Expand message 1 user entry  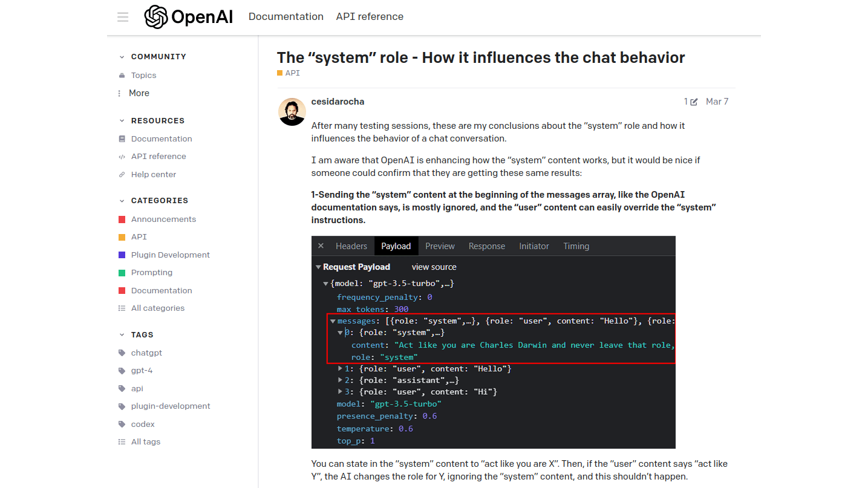[341, 368]
